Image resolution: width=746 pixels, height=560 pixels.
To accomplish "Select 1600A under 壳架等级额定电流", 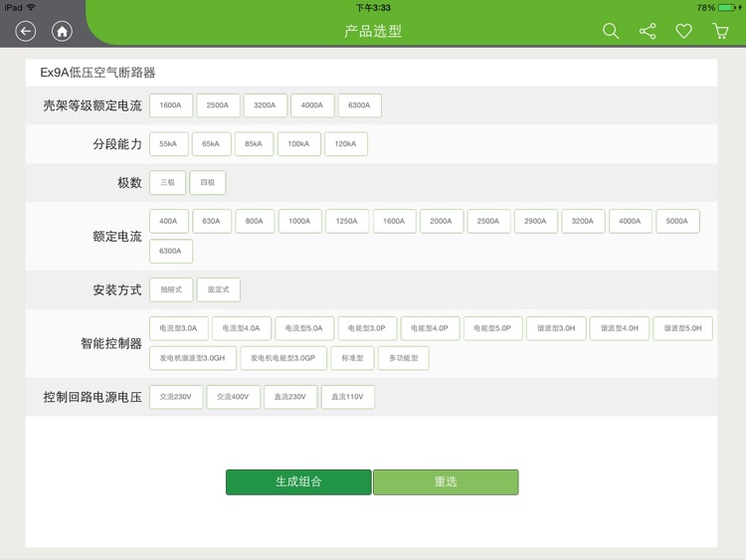I will (x=171, y=105).
